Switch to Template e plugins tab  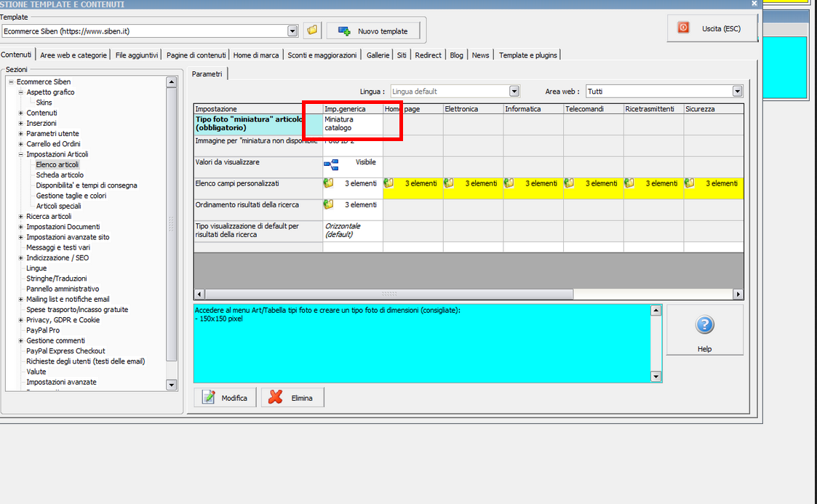click(x=528, y=55)
